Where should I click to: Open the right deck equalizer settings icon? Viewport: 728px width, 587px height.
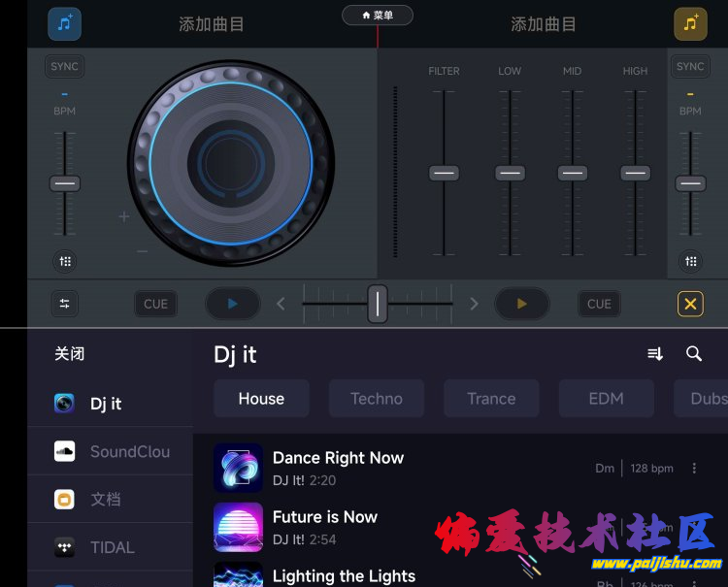(690, 261)
